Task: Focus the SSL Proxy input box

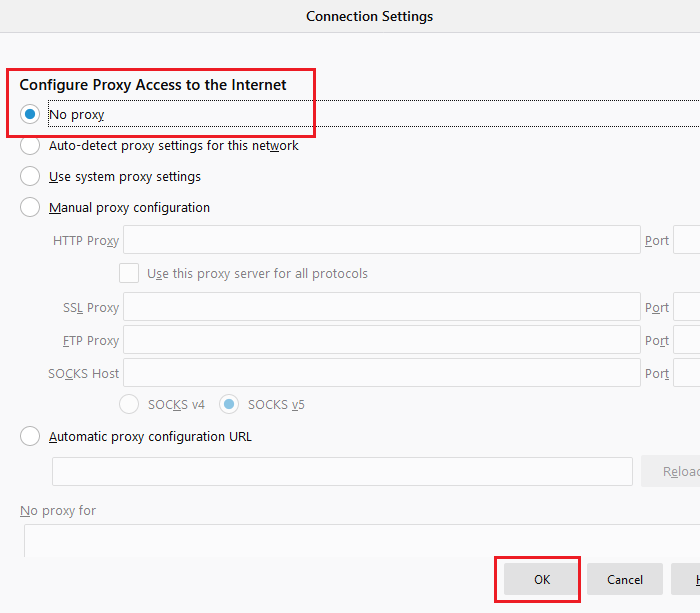Action: (x=381, y=307)
